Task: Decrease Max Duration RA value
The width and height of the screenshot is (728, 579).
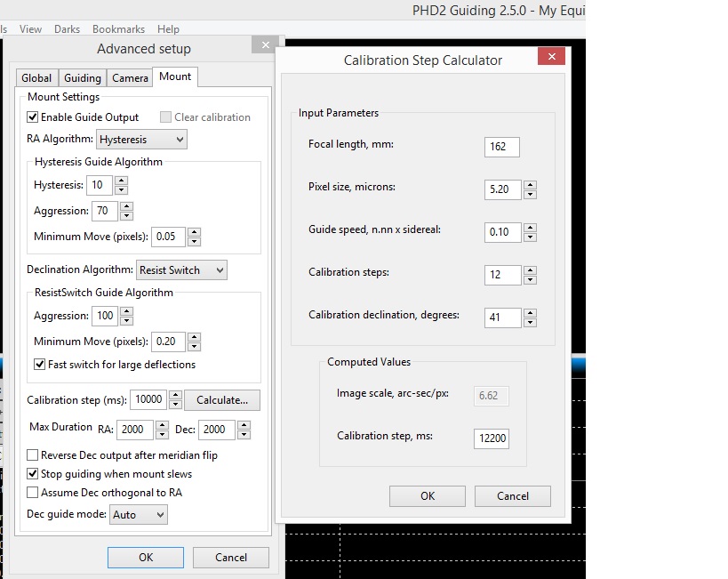Action: [162, 435]
